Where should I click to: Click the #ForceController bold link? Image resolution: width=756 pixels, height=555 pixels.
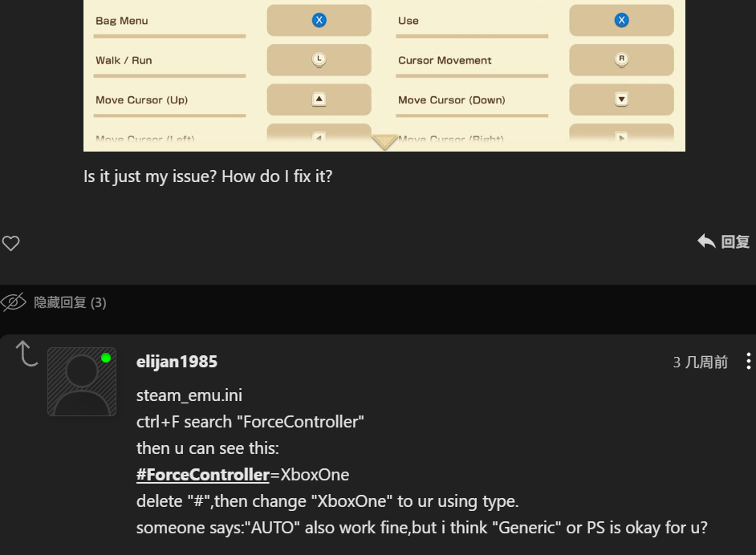click(202, 475)
